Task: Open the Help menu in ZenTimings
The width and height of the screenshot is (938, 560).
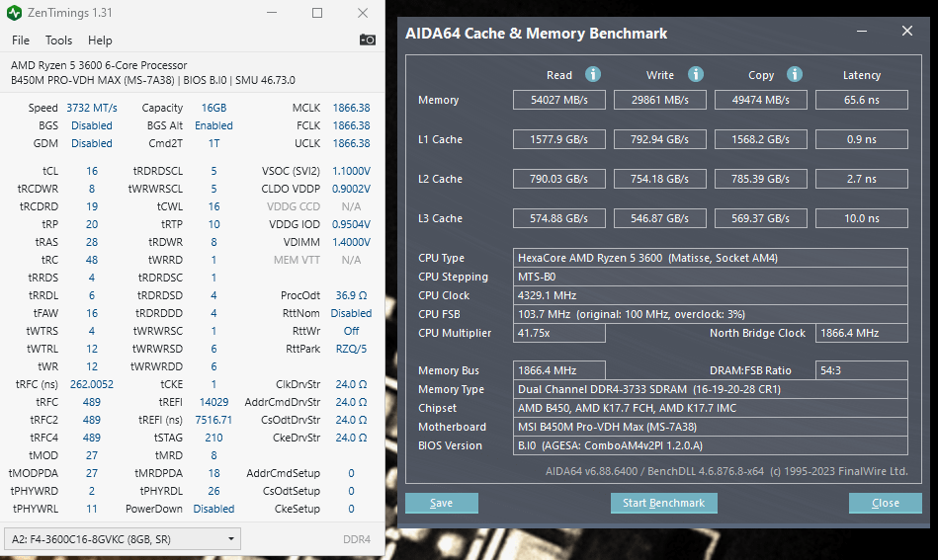Action: click(x=100, y=40)
